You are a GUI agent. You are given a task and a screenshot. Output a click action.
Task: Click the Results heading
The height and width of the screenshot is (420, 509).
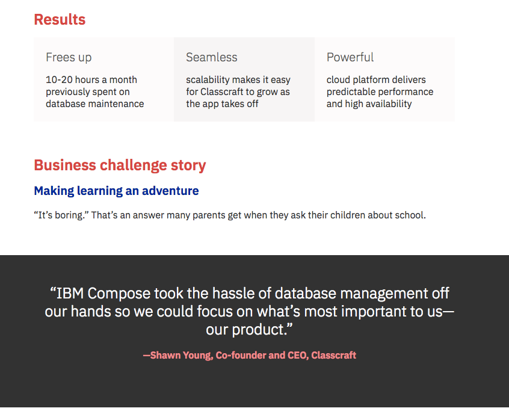click(x=60, y=19)
